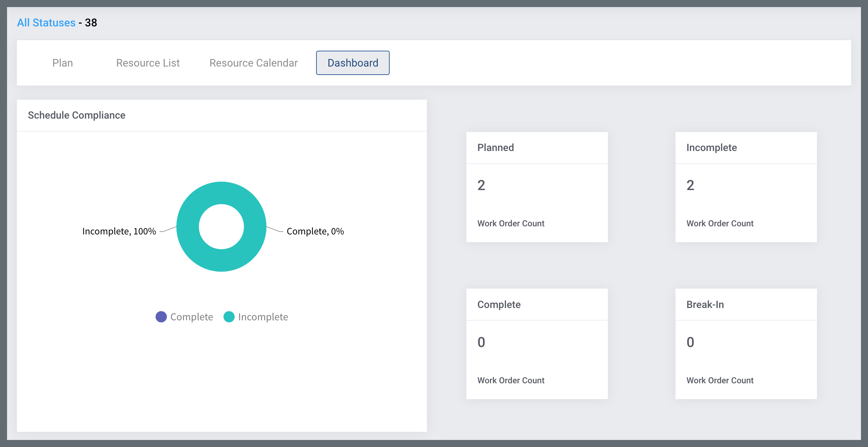Click the Schedule Compliance panel title
This screenshot has width=868, height=447.
point(76,115)
